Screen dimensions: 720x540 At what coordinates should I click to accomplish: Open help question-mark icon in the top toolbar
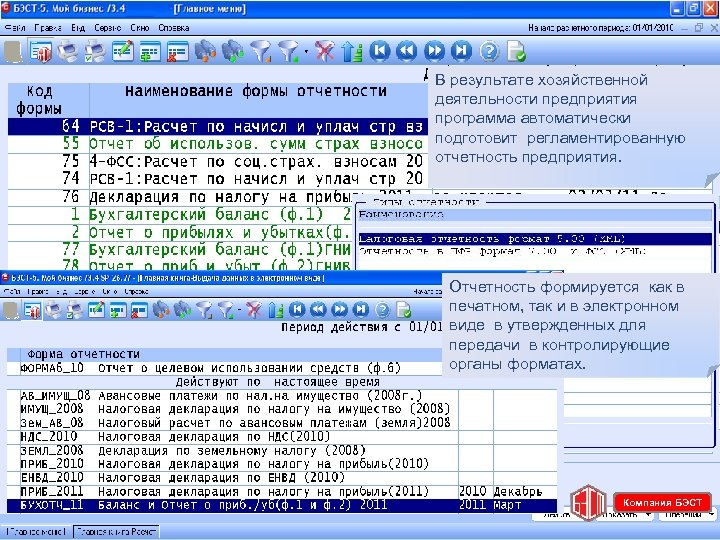coord(489,51)
